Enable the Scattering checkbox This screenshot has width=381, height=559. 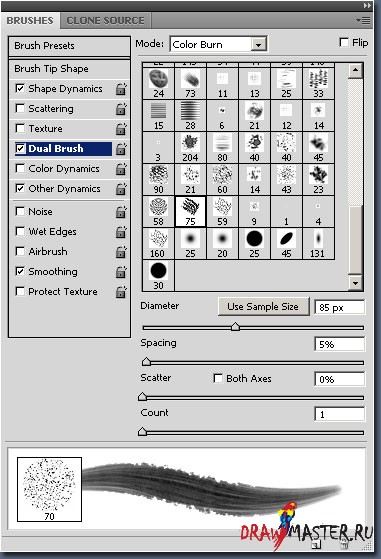point(20,108)
